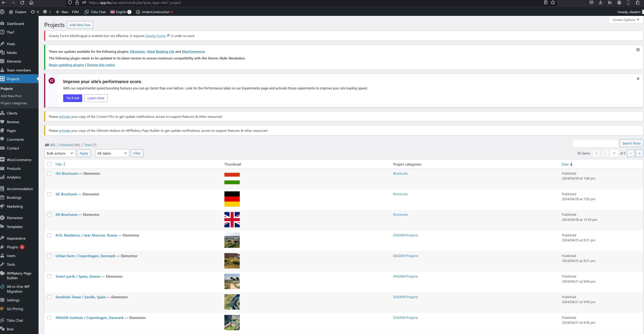
Task: Click the German flag thumbnail
Action: tap(232, 199)
